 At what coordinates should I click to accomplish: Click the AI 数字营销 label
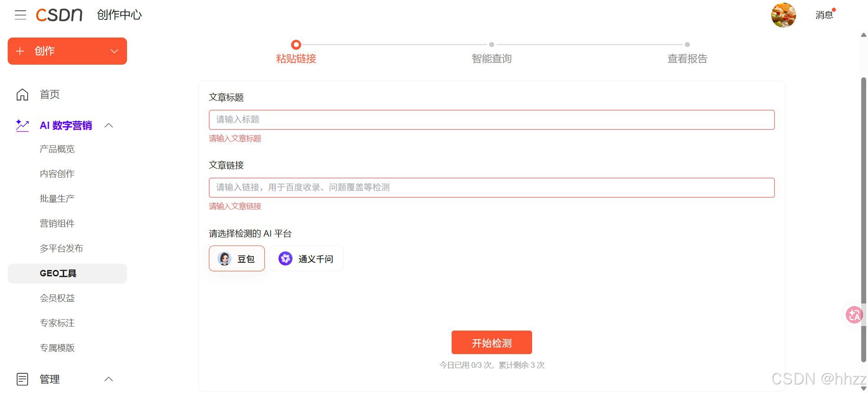[66, 125]
